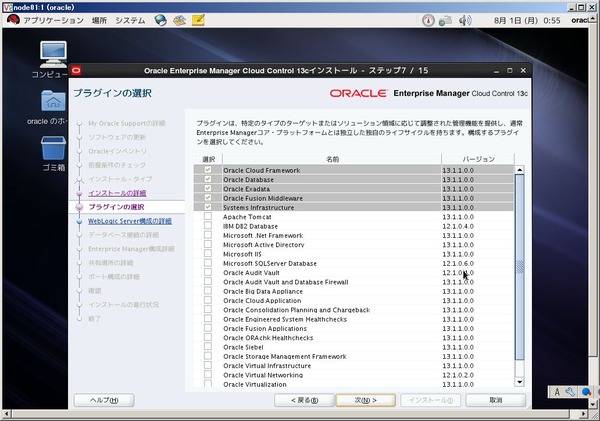This screenshot has width=600, height=421.
Task: Click Oracle ORAchk Healthchecks text
Action: (268, 338)
